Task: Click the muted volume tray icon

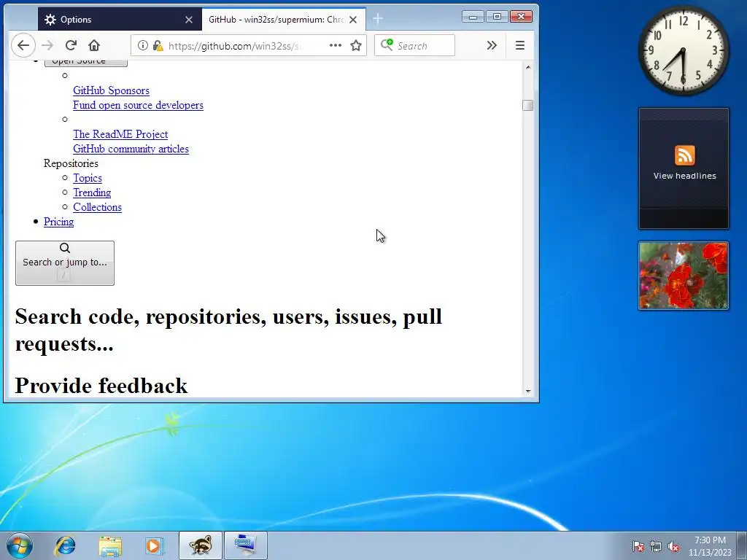Action: pos(673,546)
